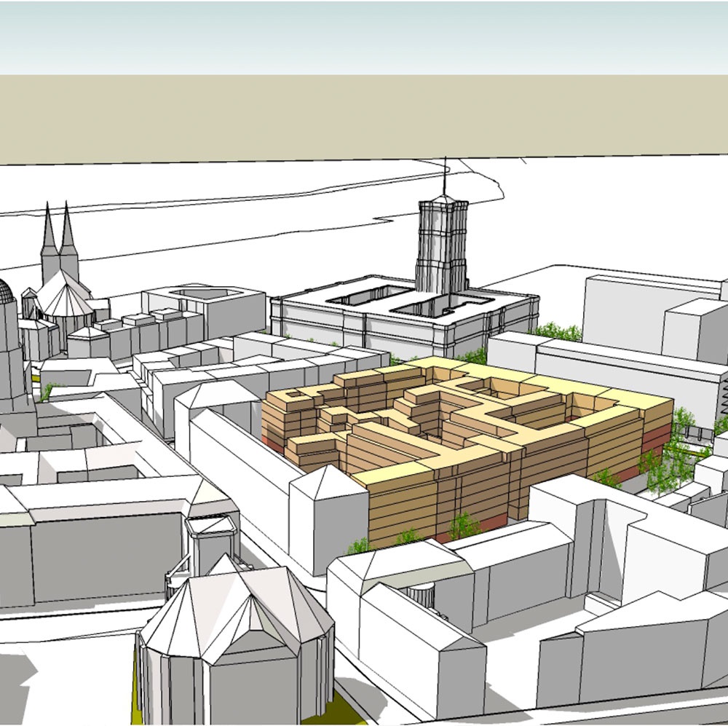
Task: Click the blue sky area at top
Action: pyautogui.click(x=364, y=38)
